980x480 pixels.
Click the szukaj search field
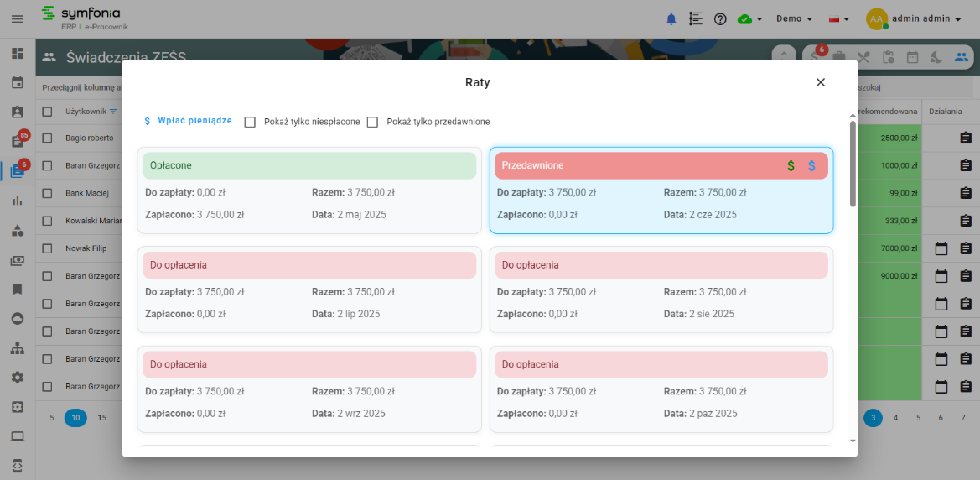(x=916, y=87)
